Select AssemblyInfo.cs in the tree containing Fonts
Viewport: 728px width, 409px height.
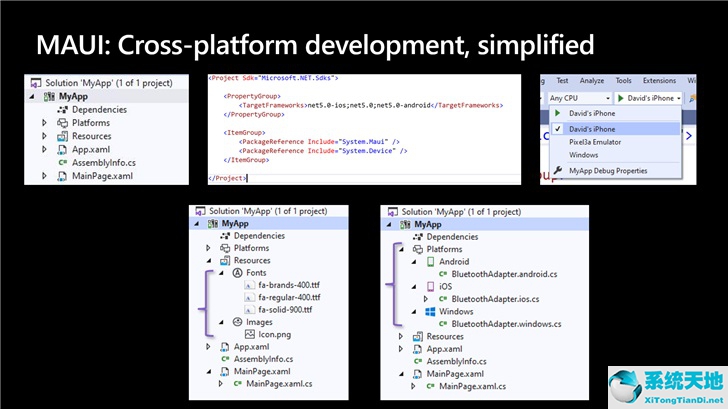coord(263,359)
